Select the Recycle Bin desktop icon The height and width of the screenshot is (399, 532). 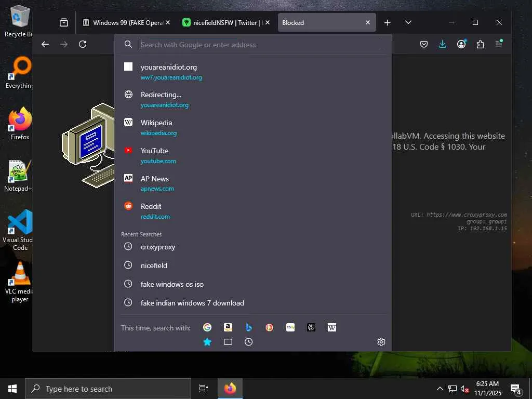tap(19, 22)
